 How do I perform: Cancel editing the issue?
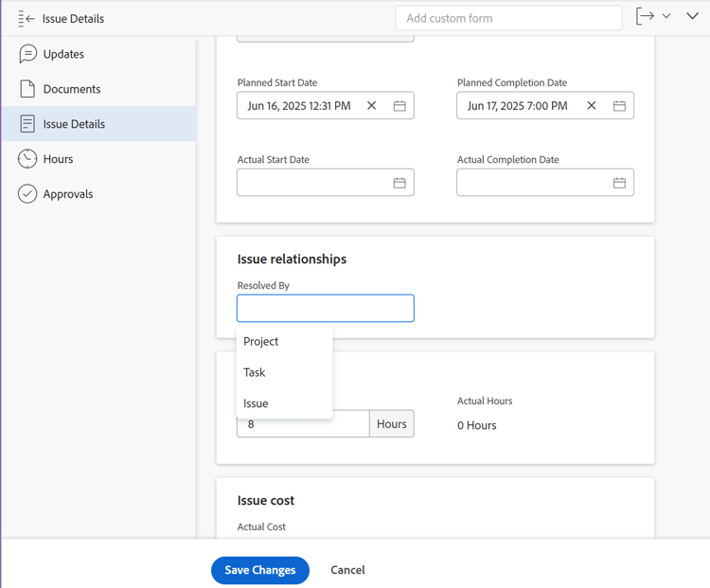tap(347, 570)
